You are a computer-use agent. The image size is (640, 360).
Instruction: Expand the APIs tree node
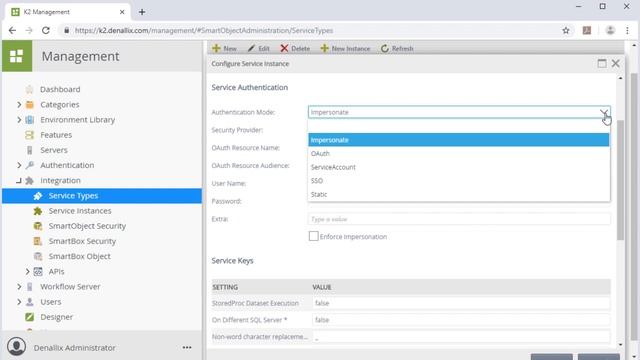pos(27,271)
